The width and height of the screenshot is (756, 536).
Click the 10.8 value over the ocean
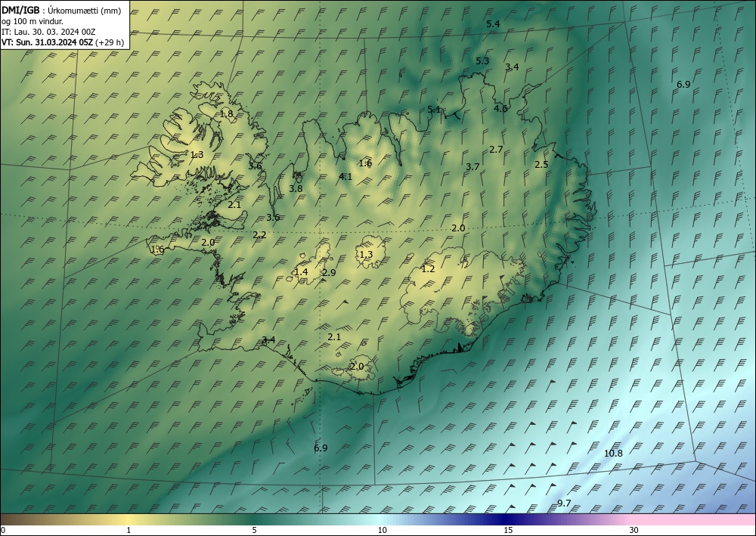point(613,453)
